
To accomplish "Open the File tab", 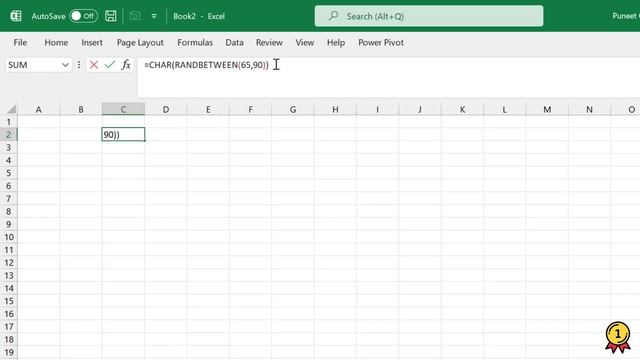I will [x=20, y=42].
